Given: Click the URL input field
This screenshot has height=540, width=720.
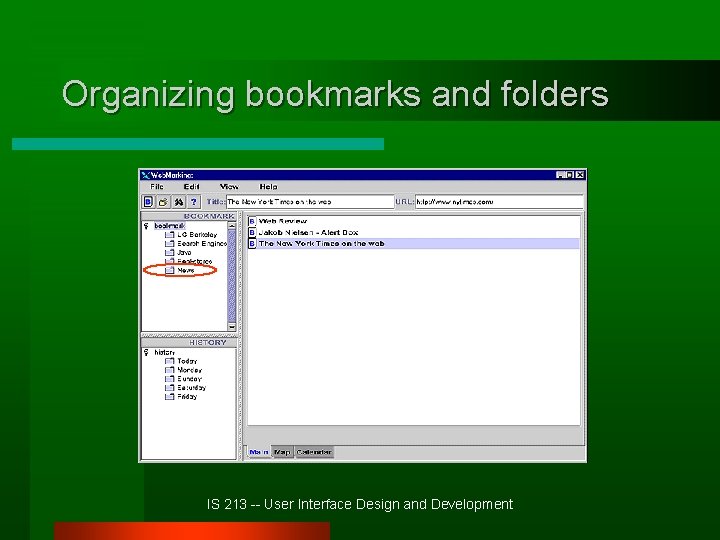Looking at the screenshot, I should [x=499, y=202].
